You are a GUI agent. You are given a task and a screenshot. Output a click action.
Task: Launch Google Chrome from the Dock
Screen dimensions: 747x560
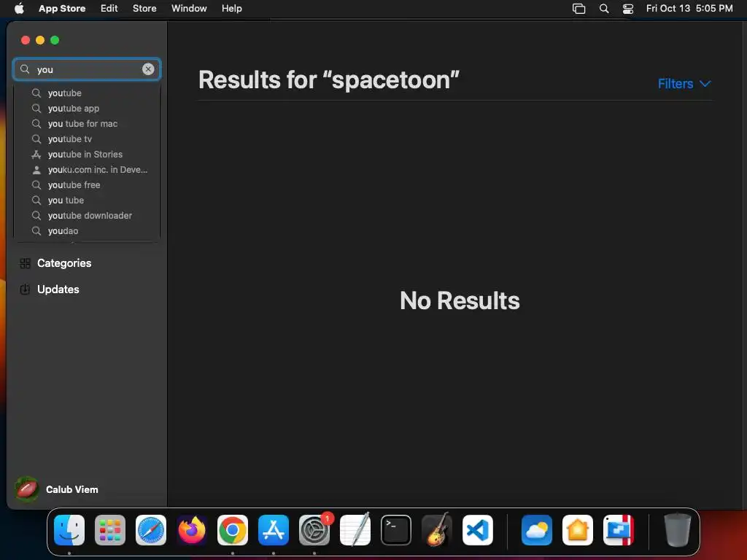pyautogui.click(x=233, y=530)
